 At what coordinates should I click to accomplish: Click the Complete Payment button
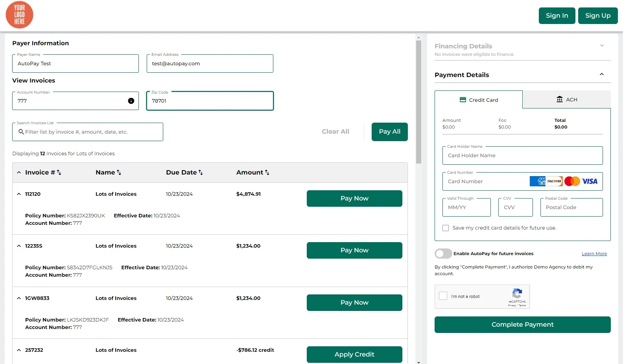point(523,325)
